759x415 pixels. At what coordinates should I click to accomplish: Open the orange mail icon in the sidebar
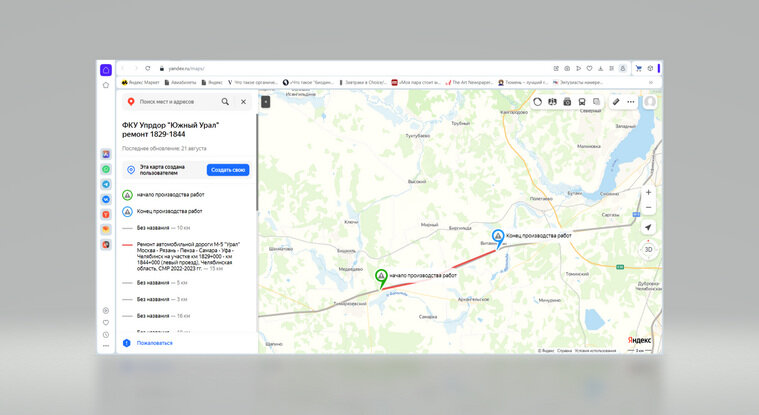tap(106, 229)
